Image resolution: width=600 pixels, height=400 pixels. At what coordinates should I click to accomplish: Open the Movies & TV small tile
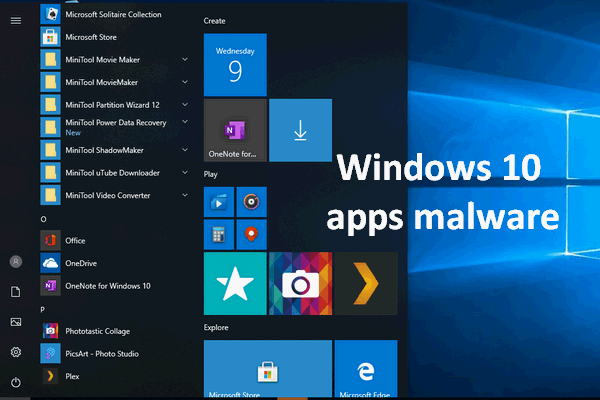[x=219, y=202]
